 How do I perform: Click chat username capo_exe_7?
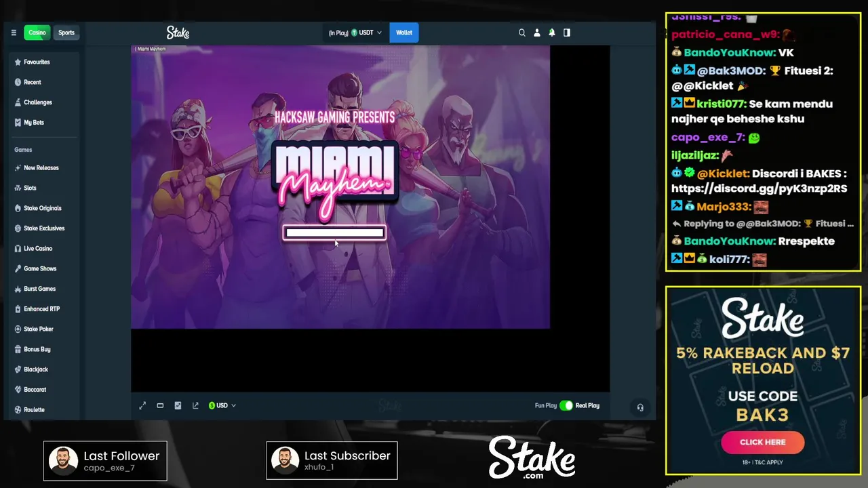[x=708, y=137]
